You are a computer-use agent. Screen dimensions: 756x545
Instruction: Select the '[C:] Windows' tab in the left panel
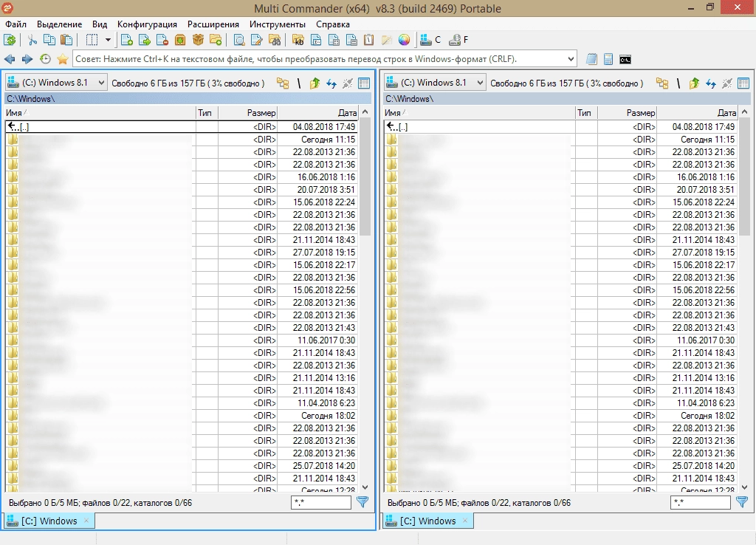point(49,521)
